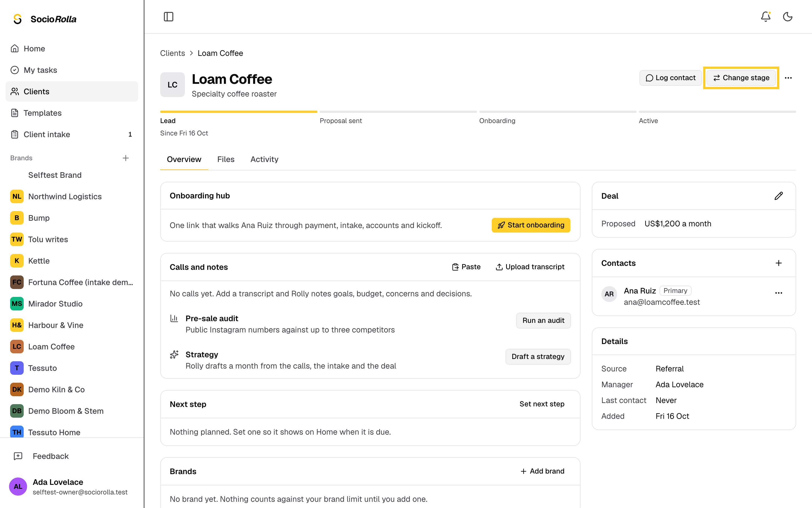Image resolution: width=812 pixels, height=508 pixels.
Task: Click Draft a strategy button
Action: click(538, 356)
